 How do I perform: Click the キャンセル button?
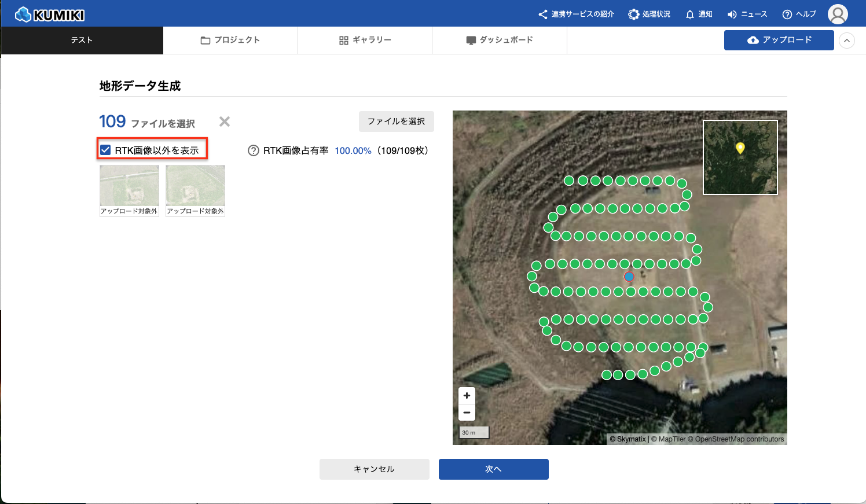pyautogui.click(x=374, y=469)
